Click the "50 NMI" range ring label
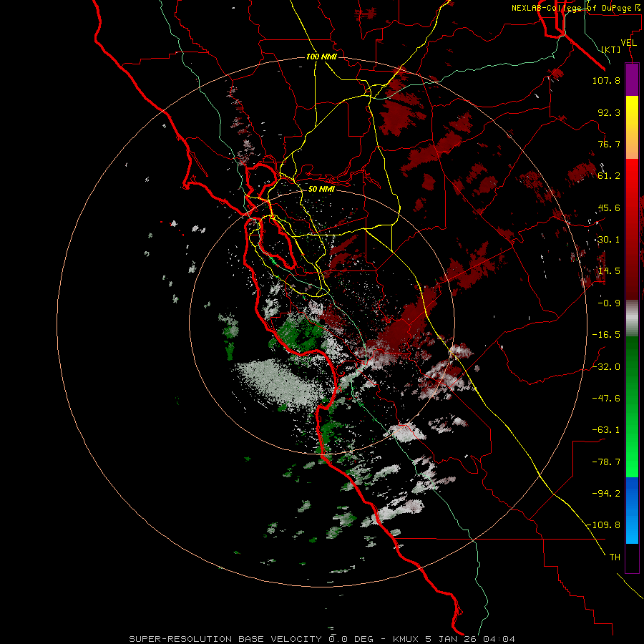The width and height of the screenshot is (644, 644). (321, 189)
